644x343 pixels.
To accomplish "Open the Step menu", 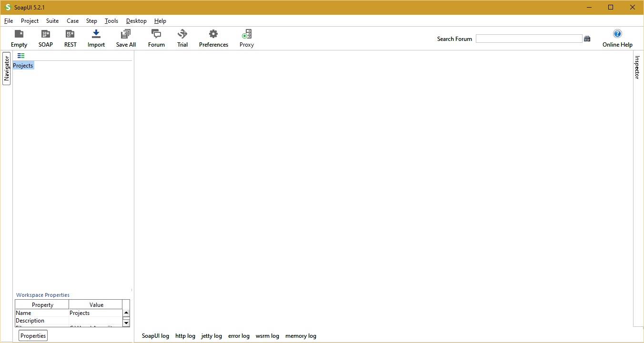I will (x=91, y=21).
